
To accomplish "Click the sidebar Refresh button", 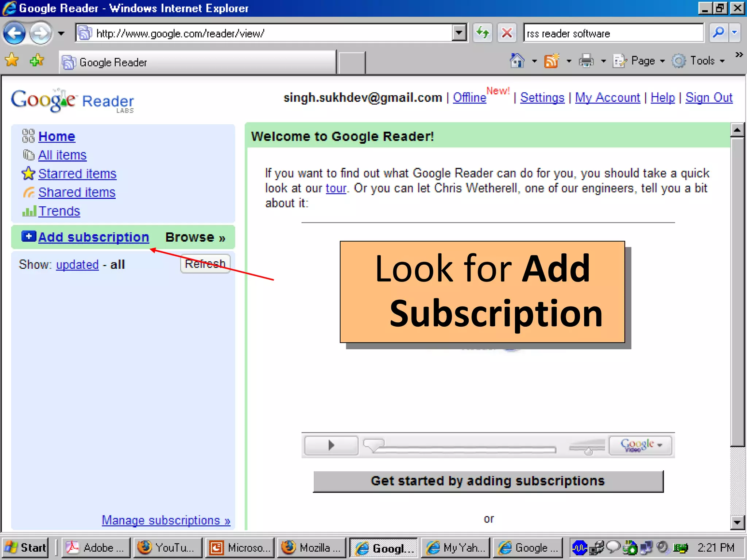I will 205,264.
